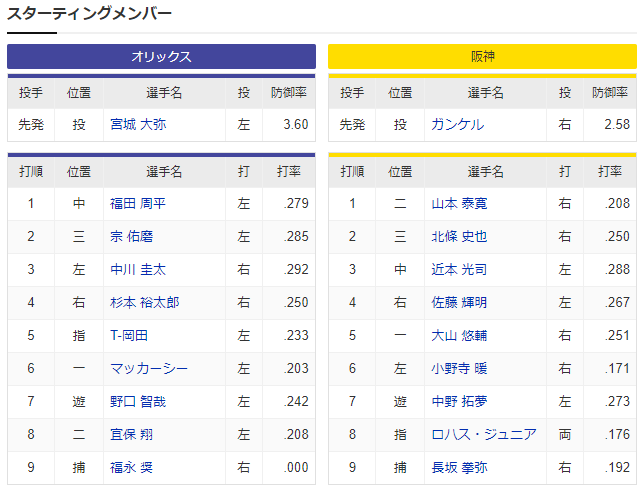
Task: Click batting average .273 for 中野
Action: coord(617,401)
